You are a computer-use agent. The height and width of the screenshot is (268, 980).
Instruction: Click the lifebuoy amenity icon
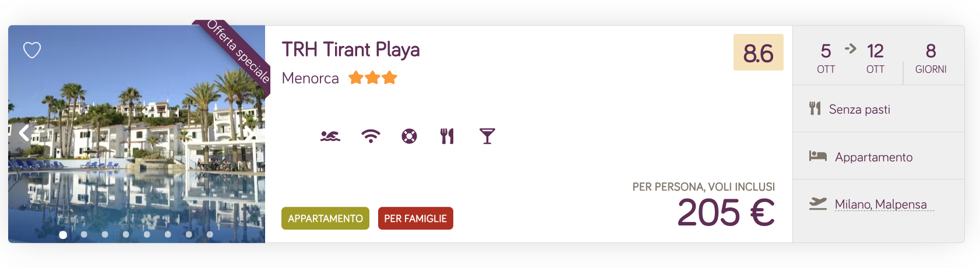(x=410, y=136)
